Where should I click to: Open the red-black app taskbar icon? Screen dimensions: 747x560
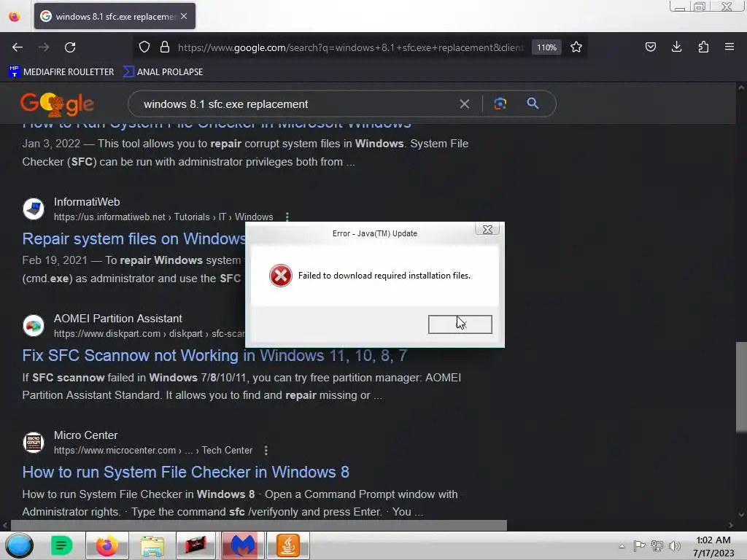(196, 545)
